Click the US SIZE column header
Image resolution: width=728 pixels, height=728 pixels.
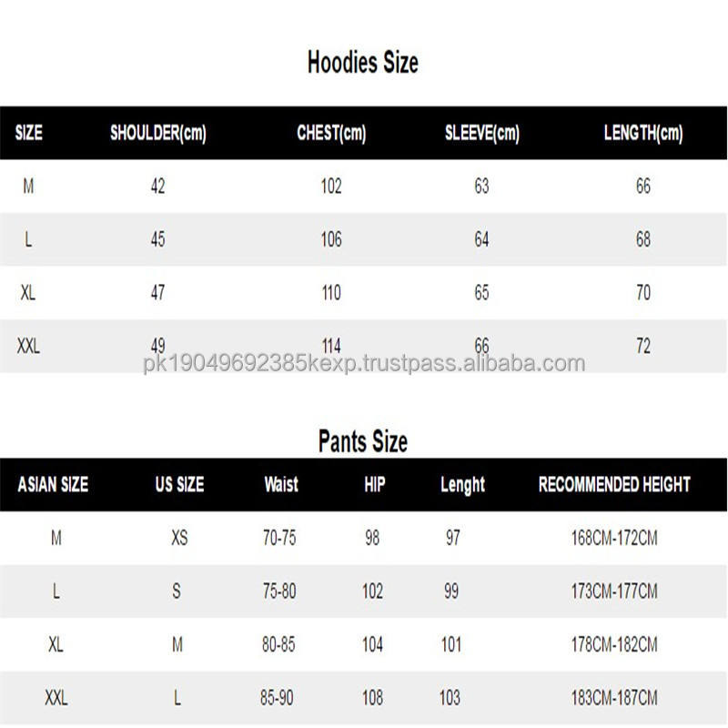179,484
